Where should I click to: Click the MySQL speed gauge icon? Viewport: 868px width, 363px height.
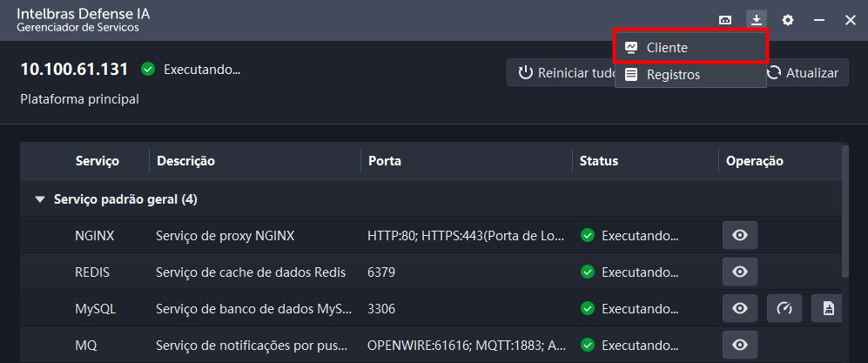pos(784,308)
